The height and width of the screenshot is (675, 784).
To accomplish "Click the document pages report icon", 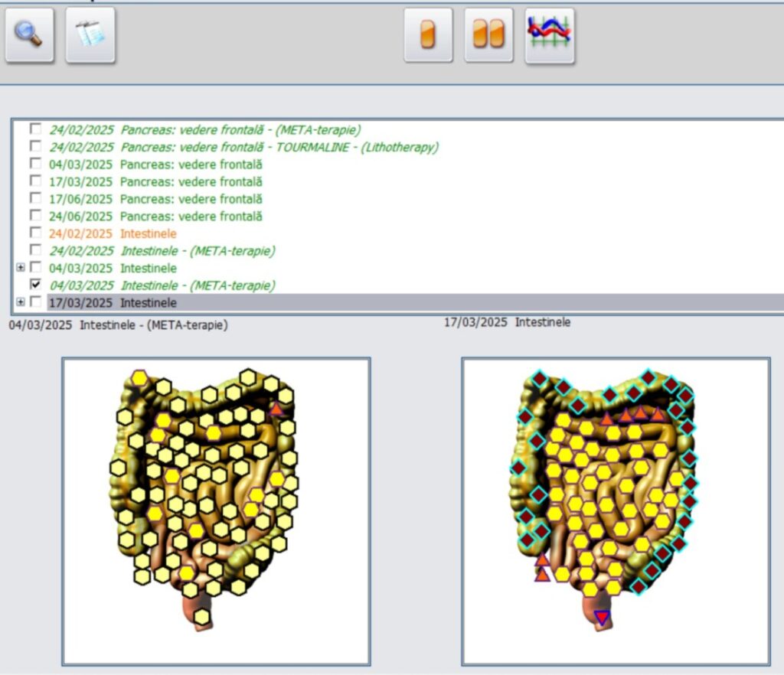I will [90, 35].
